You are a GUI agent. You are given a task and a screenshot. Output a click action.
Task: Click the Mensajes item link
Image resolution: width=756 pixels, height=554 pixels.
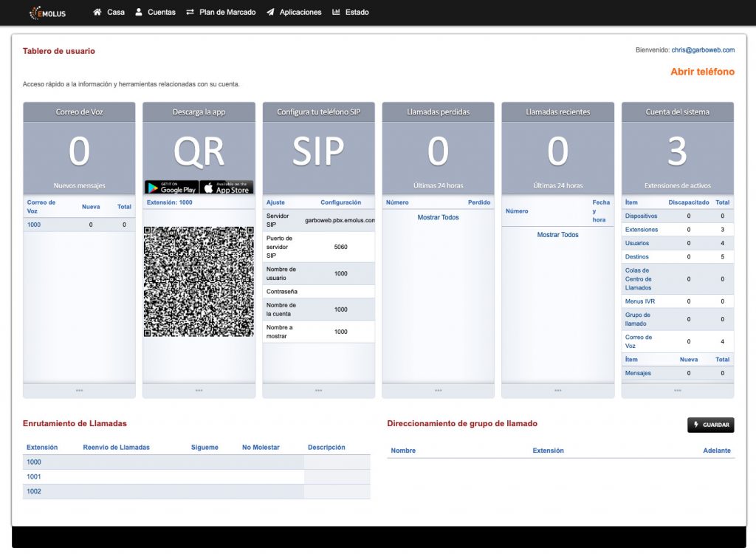(638, 373)
